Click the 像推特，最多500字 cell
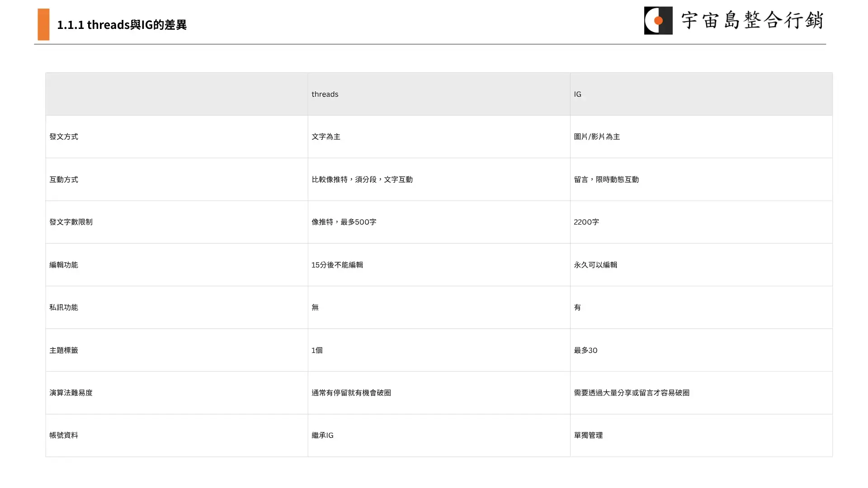Screen dimensions: 868x488 (x=344, y=222)
